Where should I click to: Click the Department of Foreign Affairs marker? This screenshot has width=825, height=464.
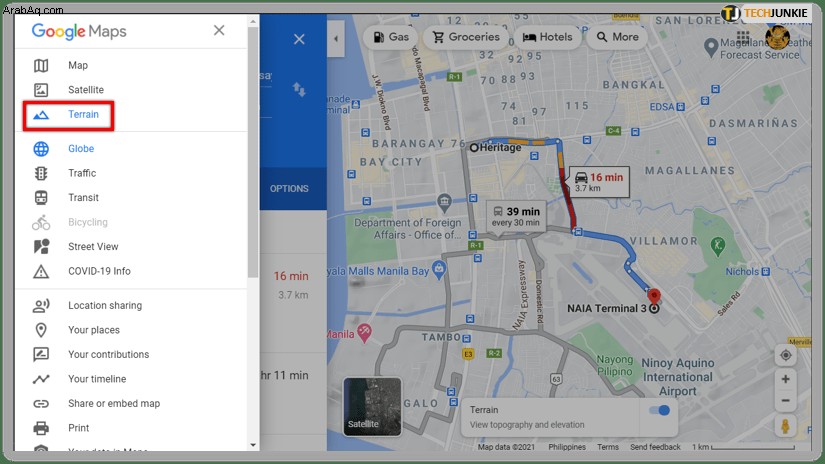(x=445, y=202)
